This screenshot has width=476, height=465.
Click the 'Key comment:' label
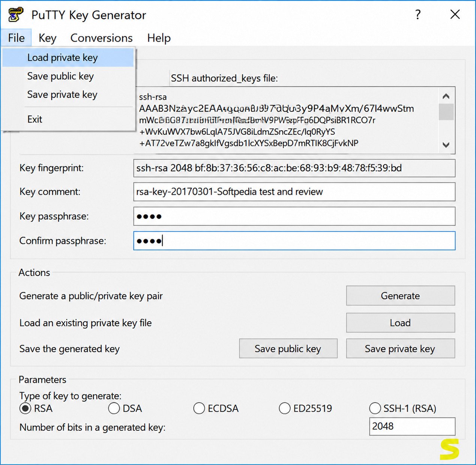pos(50,192)
